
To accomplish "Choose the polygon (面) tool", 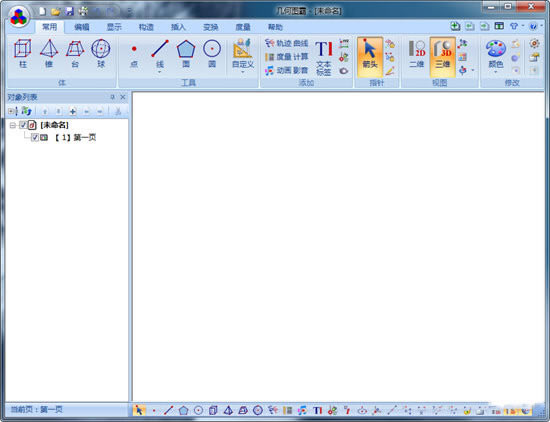I will tap(186, 54).
